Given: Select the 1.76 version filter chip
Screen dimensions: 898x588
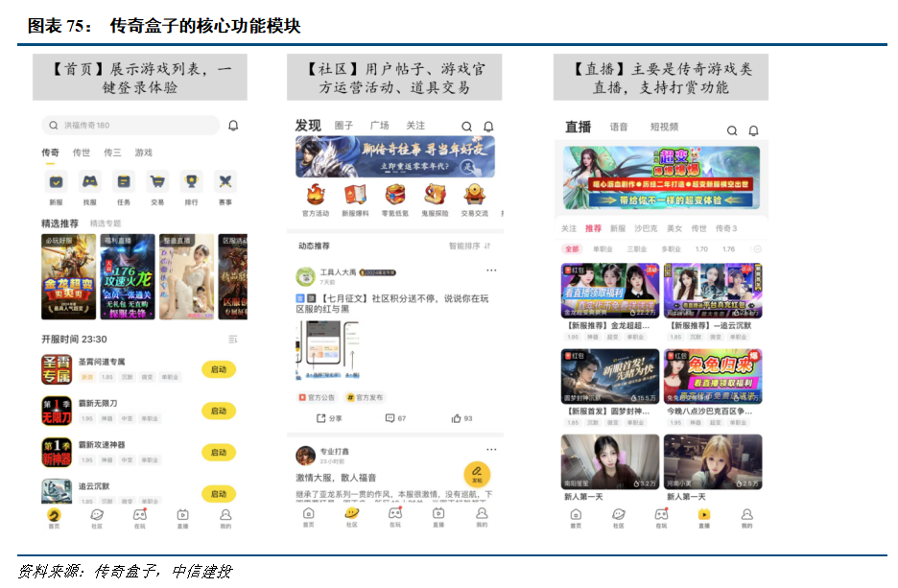Looking at the screenshot, I should click(x=728, y=249).
